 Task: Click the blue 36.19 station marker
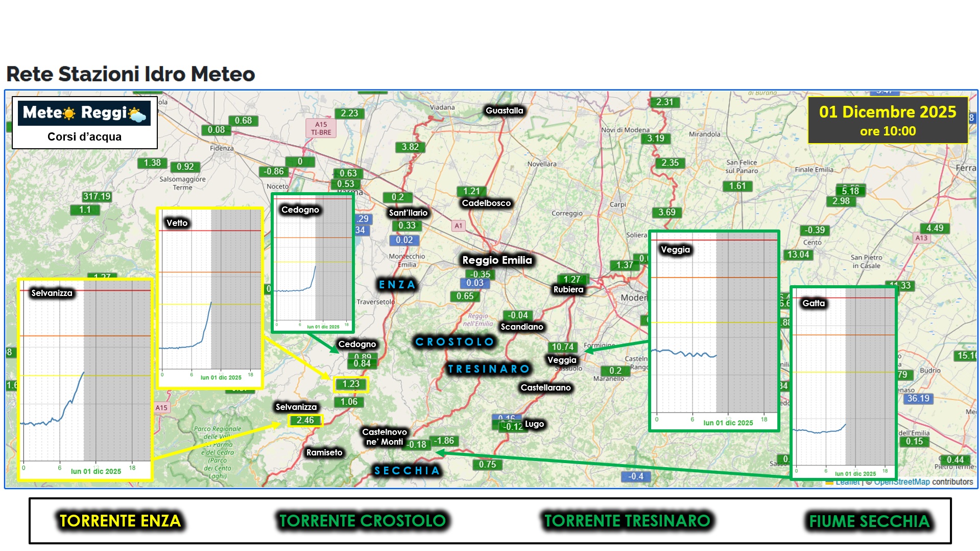point(918,399)
